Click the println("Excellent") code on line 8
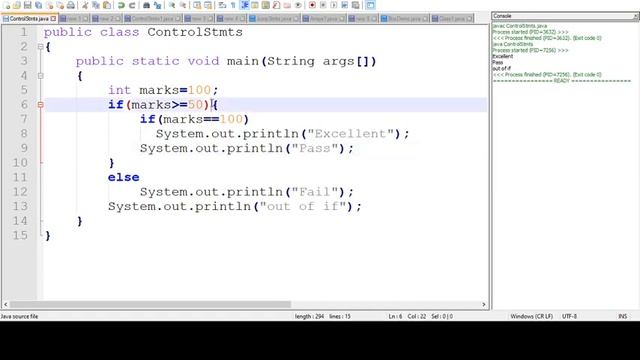This screenshot has height=360, width=640. coord(282,134)
